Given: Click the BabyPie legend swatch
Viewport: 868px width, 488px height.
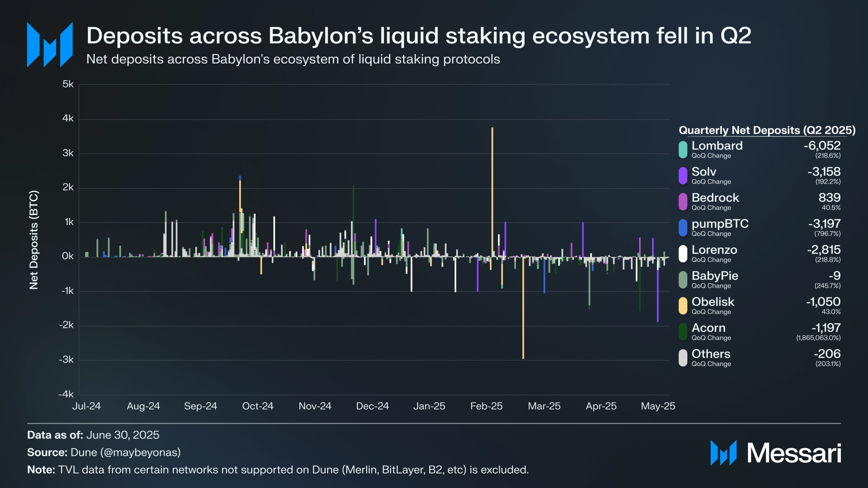Looking at the screenshot, I should (683, 280).
